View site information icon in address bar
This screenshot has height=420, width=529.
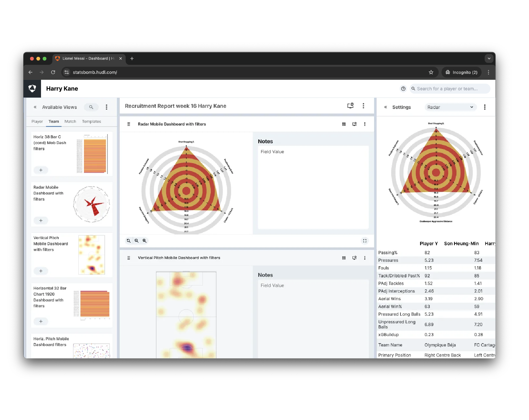pos(67,72)
